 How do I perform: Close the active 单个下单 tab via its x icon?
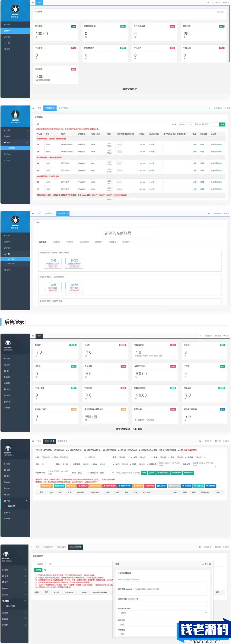point(67,213)
